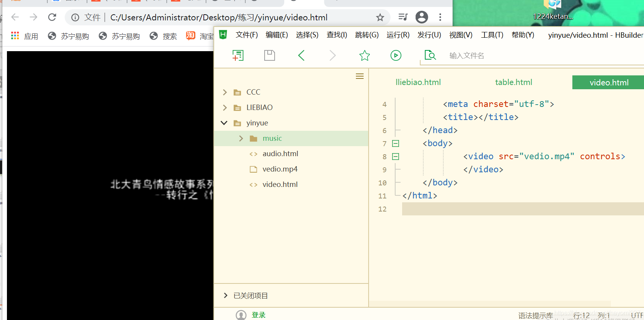Expand the music subfolder

(241, 138)
